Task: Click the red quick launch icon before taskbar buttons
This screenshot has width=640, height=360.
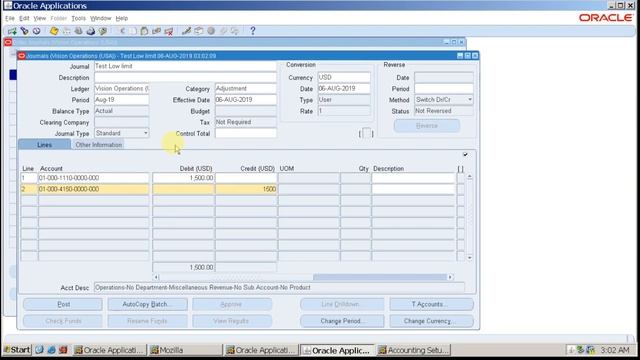Action: pos(63,350)
